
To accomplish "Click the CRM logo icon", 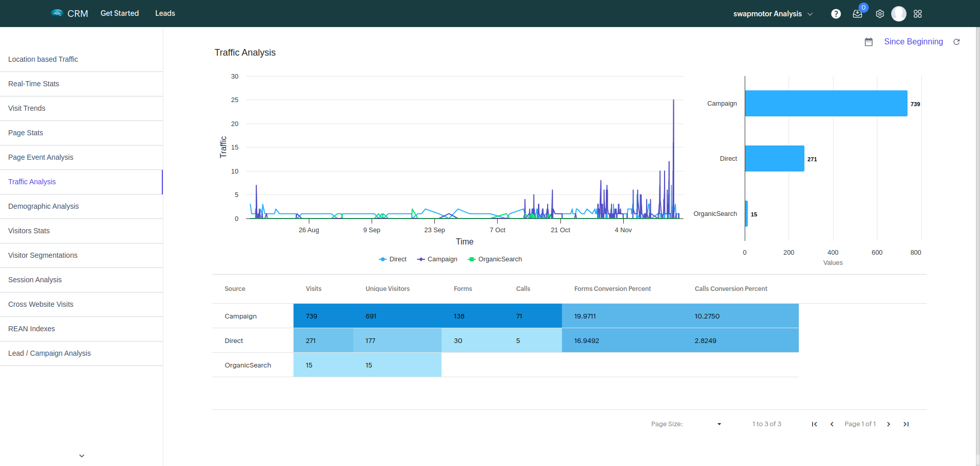I will (x=57, y=13).
